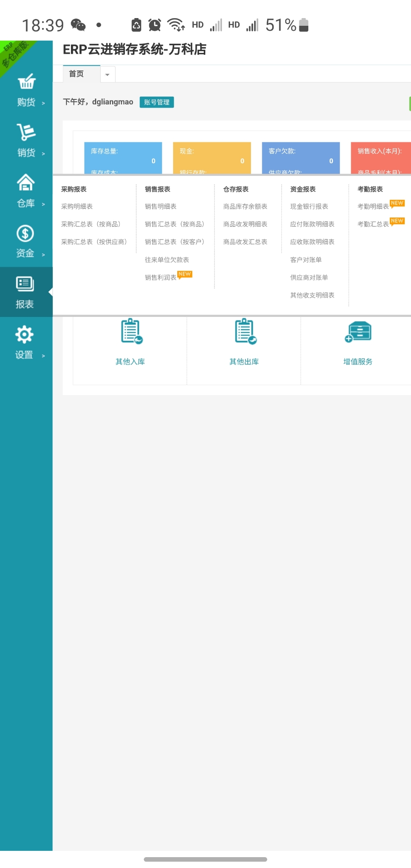411x868 pixels.
Task: Expand the 资金 submenu arrow
Action: 43,255
